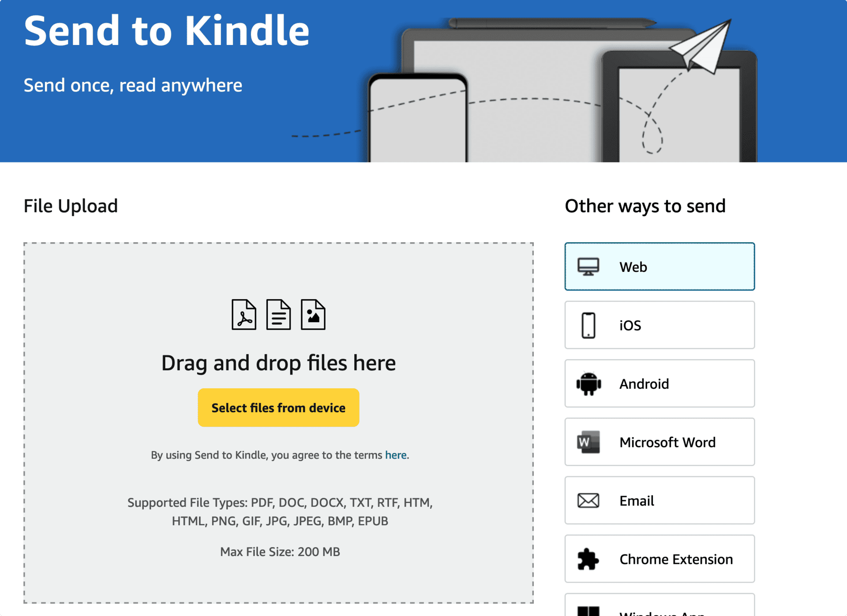Screen dimensions: 847x616
Task: Click the desktop monitor icon
Action: [x=588, y=267]
